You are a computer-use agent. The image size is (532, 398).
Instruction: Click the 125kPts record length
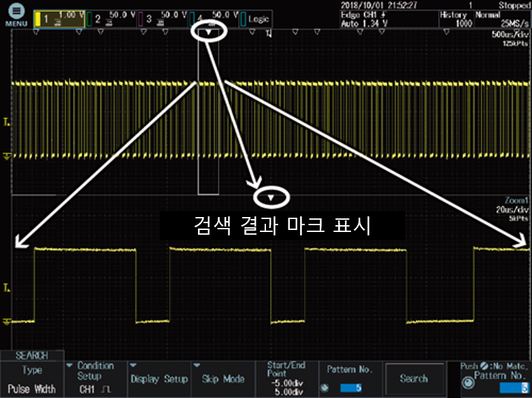(x=516, y=44)
